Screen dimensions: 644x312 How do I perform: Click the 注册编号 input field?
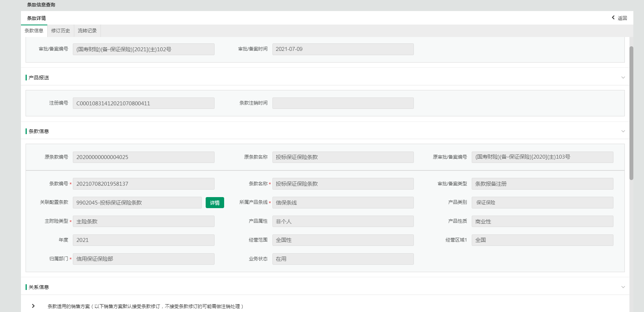(144, 103)
